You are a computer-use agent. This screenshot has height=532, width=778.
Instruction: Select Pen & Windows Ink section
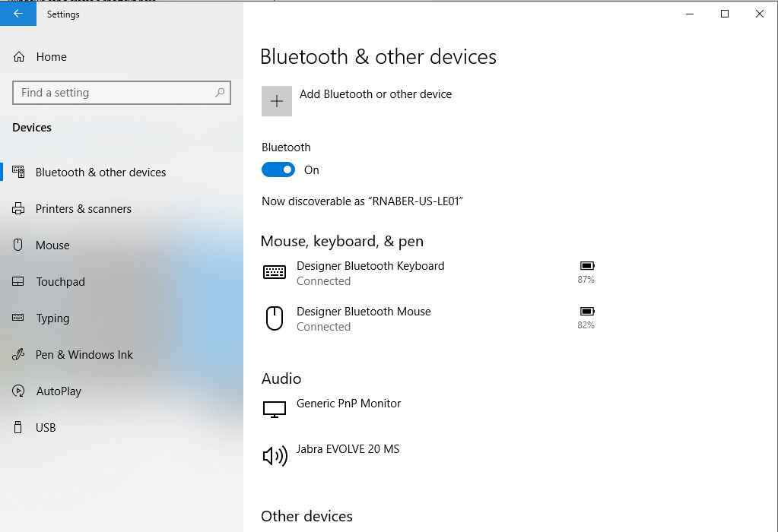(x=84, y=355)
